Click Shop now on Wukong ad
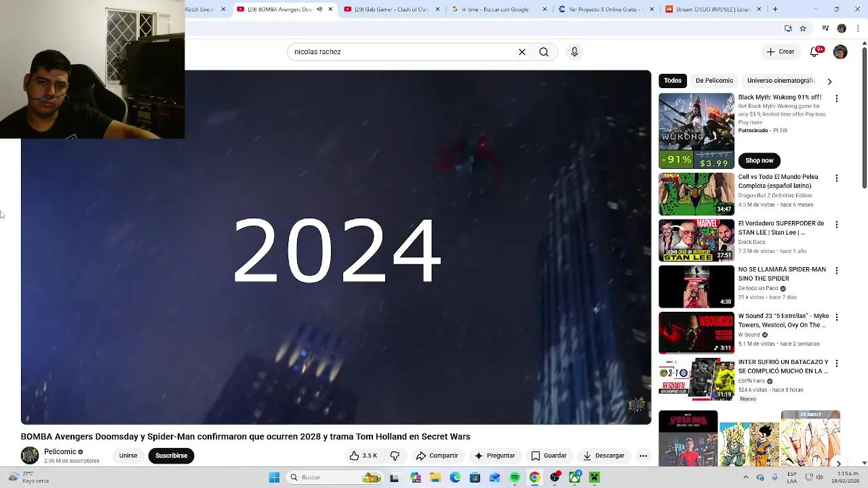This screenshot has height=488, width=868. click(759, 161)
